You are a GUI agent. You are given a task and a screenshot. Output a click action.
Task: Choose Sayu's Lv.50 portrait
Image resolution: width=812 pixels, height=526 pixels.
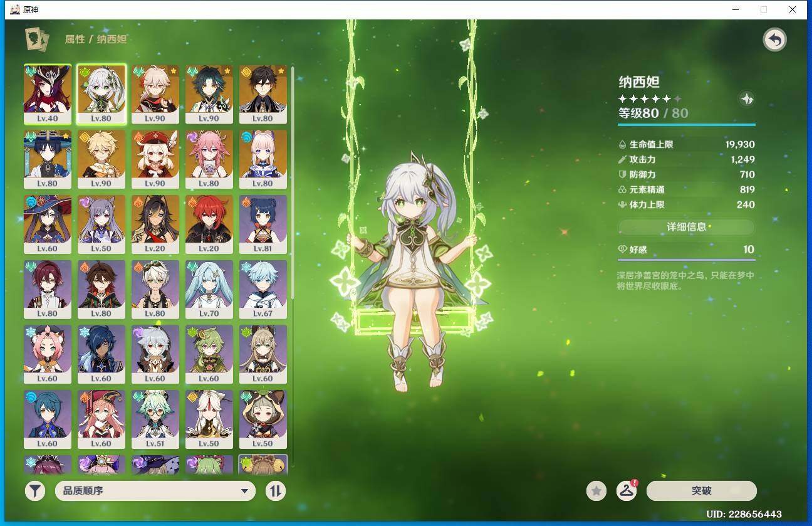click(x=263, y=420)
